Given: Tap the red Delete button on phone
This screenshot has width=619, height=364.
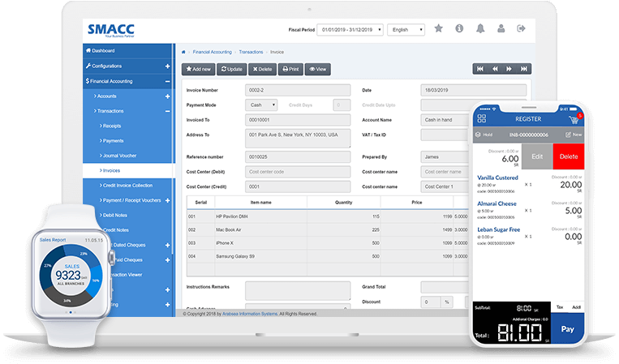Looking at the screenshot, I should tap(569, 156).
